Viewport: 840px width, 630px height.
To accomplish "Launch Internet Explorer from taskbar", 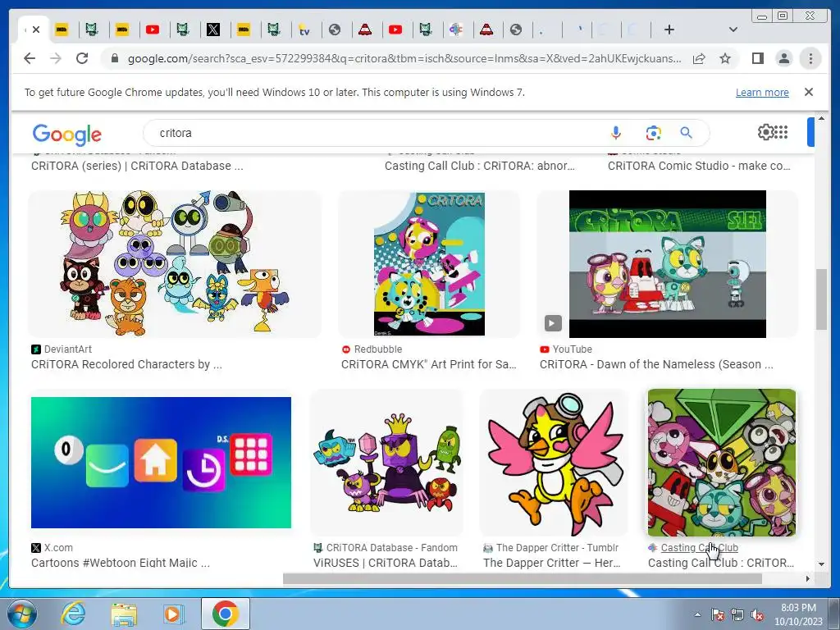I will click(x=72, y=614).
